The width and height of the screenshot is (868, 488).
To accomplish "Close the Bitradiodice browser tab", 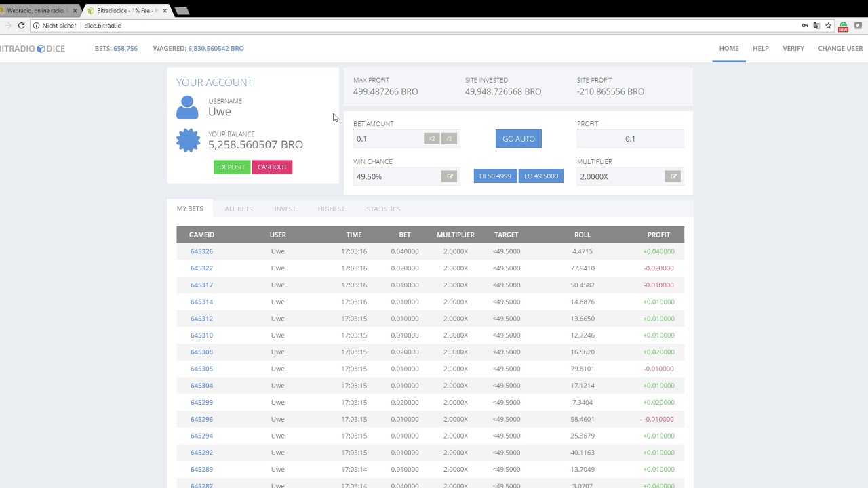I will (x=165, y=11).
